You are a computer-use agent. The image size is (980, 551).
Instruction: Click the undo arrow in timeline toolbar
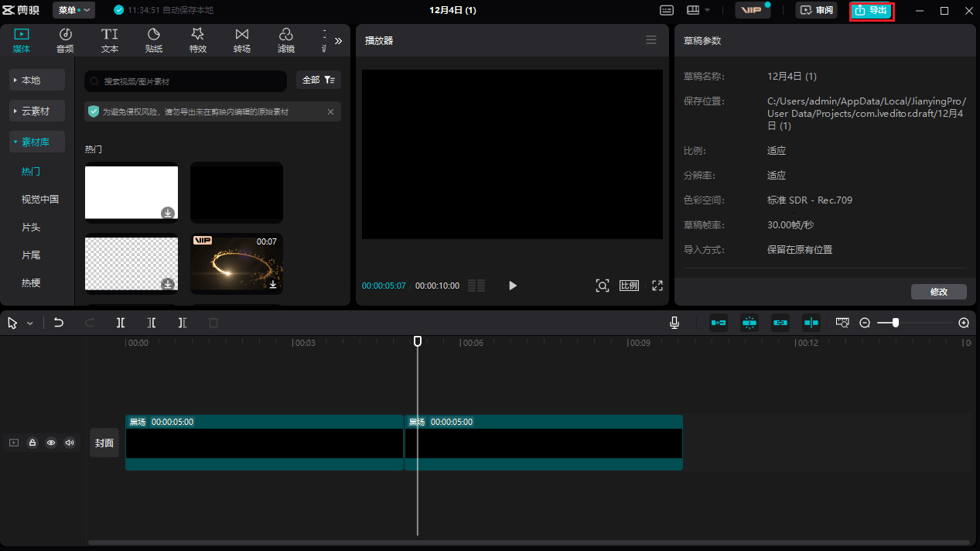click(x=59, y=323)
